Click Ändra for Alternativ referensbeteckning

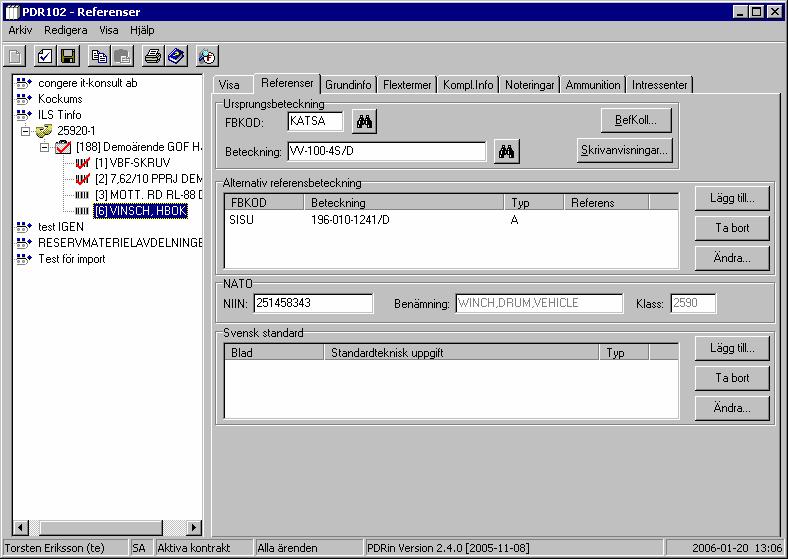point(732,258)
